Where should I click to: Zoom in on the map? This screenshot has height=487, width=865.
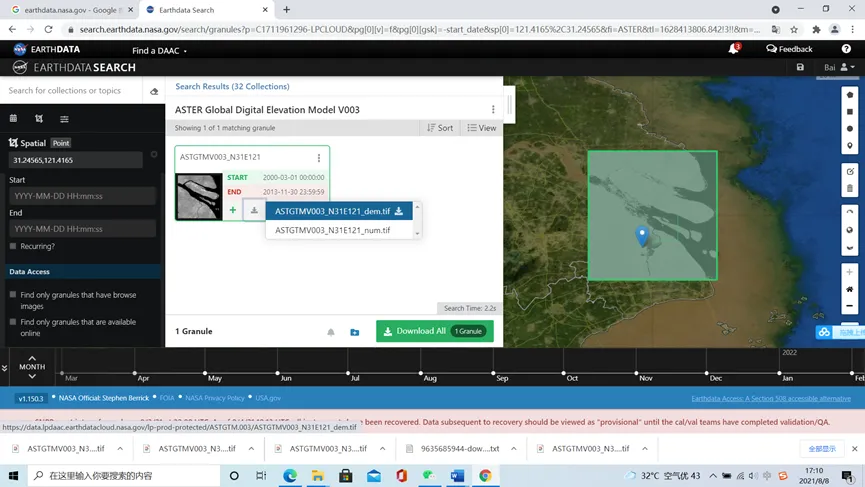(850, 272)
